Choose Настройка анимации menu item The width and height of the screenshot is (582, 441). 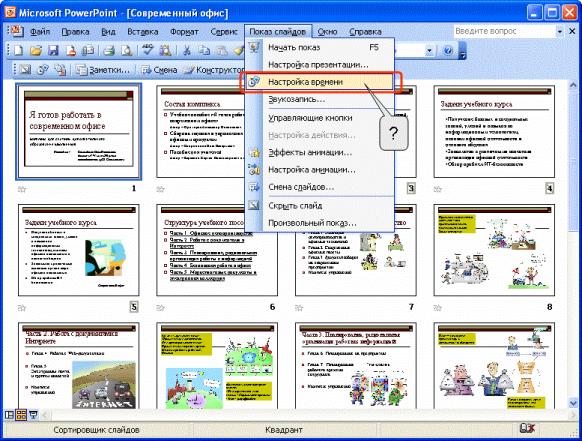(319, 170)
